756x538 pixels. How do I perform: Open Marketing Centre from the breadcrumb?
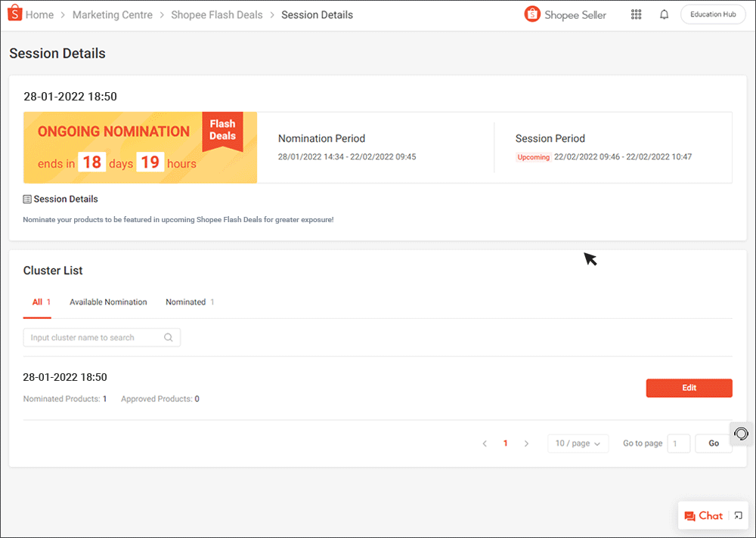(x=112, y=14)
